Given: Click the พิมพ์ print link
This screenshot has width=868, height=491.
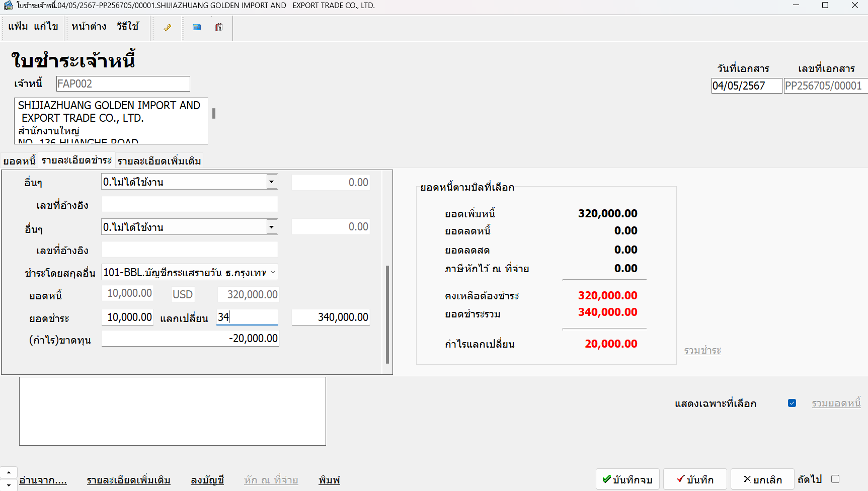Looking at the screenshot, I should (x=329, y=480).
